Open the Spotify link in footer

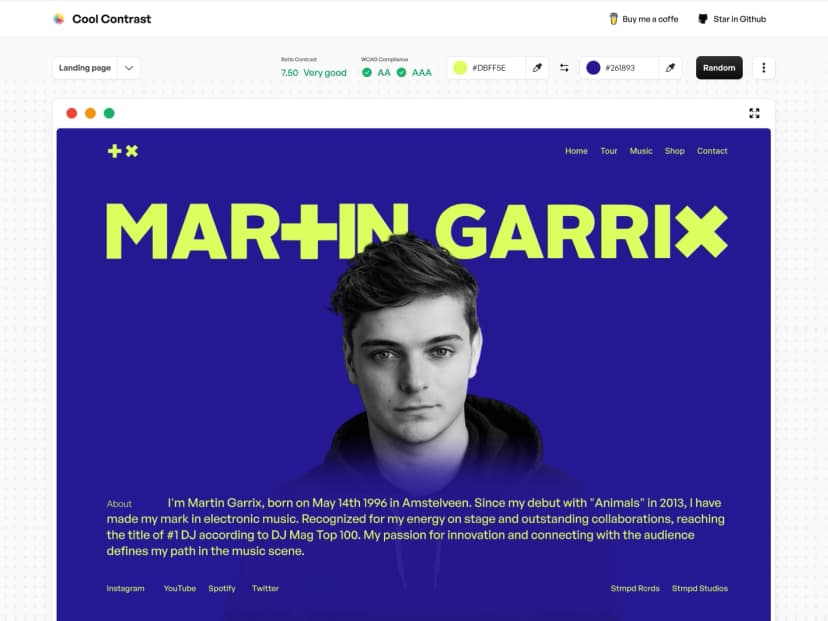(222, 588)
